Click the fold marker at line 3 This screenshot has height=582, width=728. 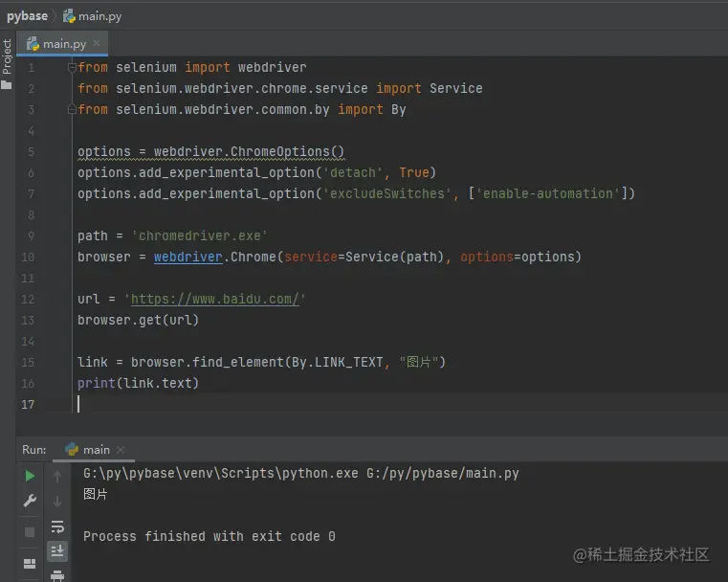coord(72,110)
